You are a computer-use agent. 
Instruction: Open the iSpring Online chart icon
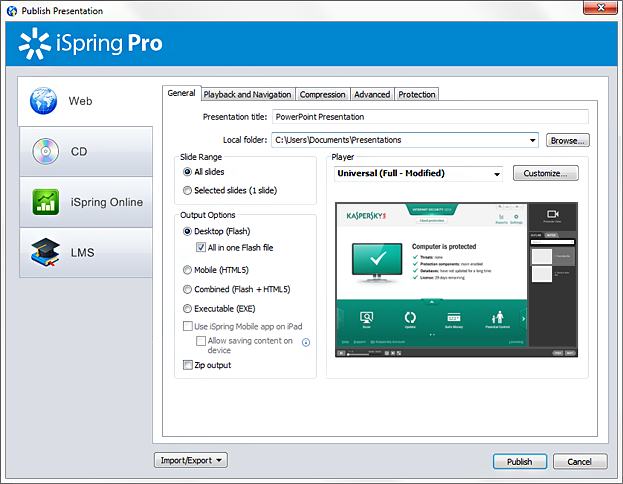(x=46, y=202)
